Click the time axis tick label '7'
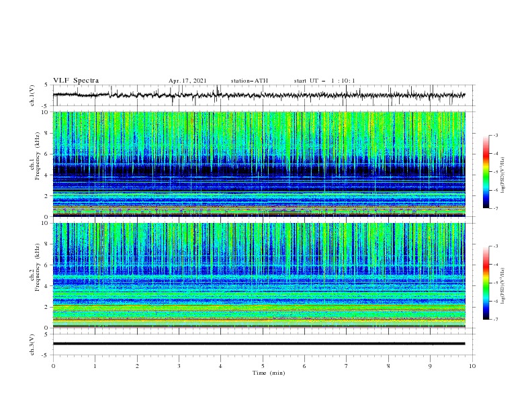 coord(347,366)
